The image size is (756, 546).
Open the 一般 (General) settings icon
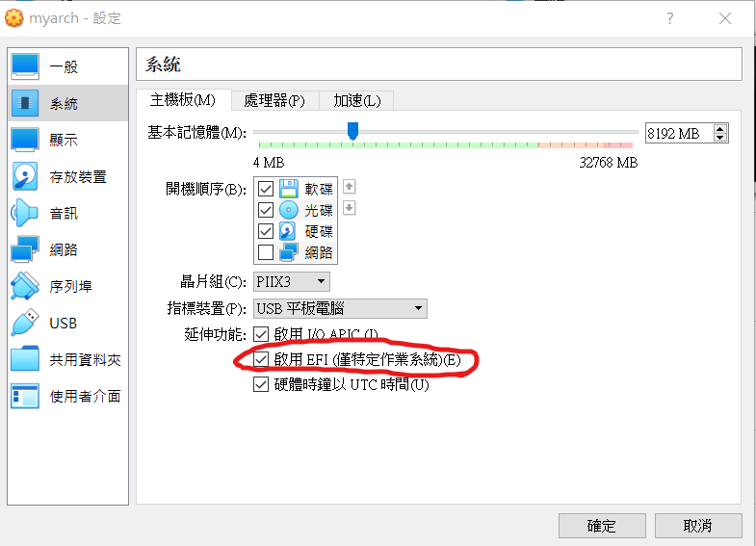[25, 66]
